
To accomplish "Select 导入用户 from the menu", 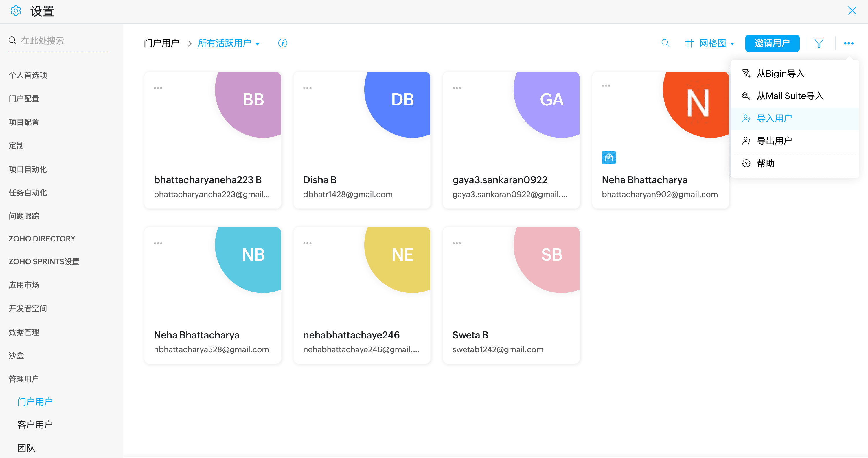I will [774, 118].
